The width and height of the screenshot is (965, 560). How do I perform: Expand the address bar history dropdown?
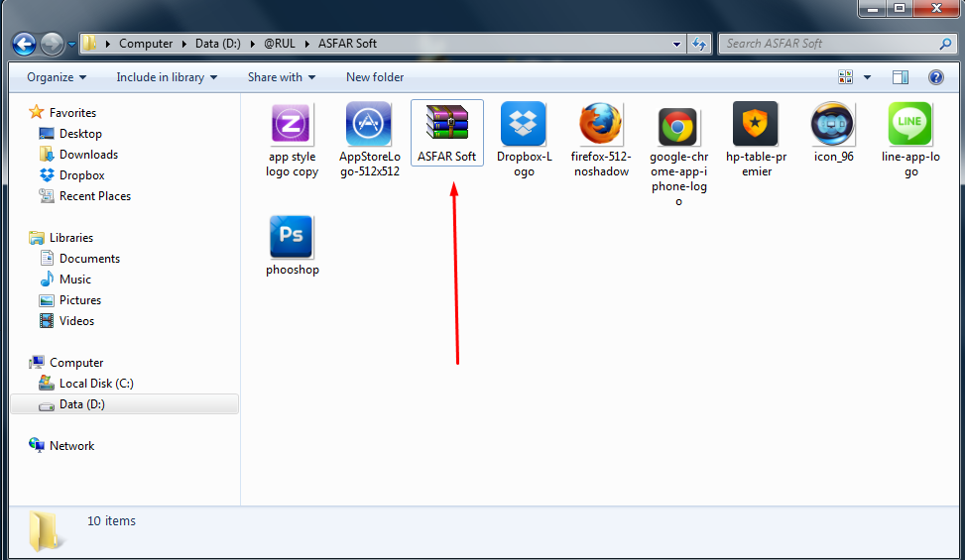click(677, 44)
